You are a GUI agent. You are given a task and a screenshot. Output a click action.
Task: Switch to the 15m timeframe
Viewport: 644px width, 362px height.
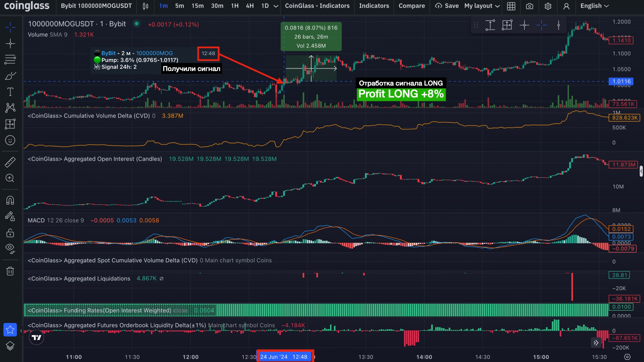point(198,6)
